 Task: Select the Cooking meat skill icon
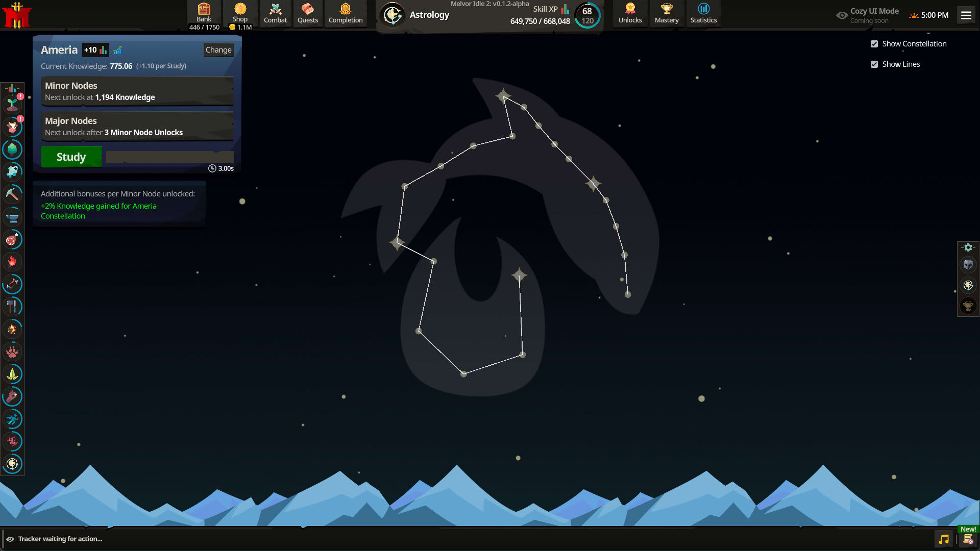[12, 239]
